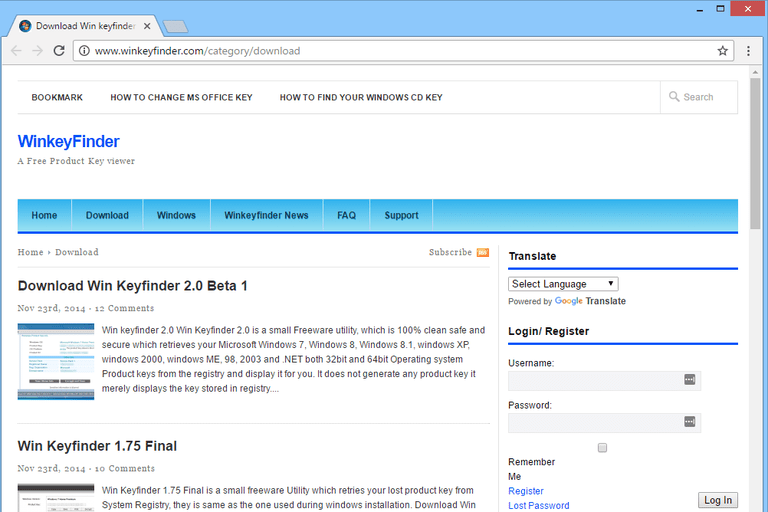Click the search magnifier icon

click(674, 97)
